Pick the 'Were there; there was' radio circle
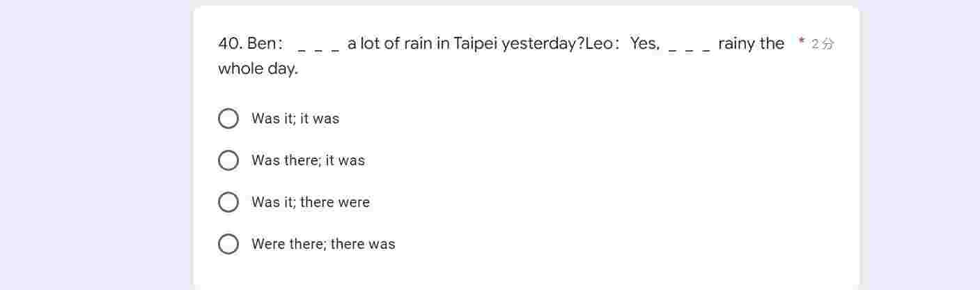The width and height of the screenshot is (980, 290). [x=228, y=244]
